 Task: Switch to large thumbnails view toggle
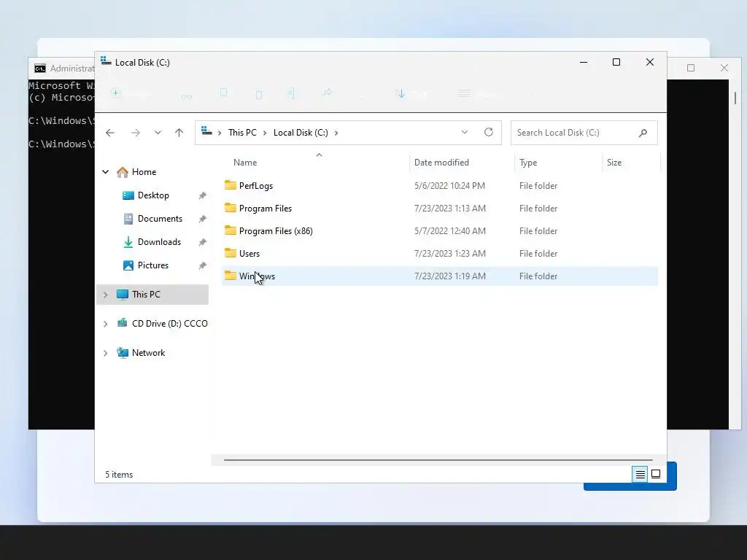(x=656, y=474)
